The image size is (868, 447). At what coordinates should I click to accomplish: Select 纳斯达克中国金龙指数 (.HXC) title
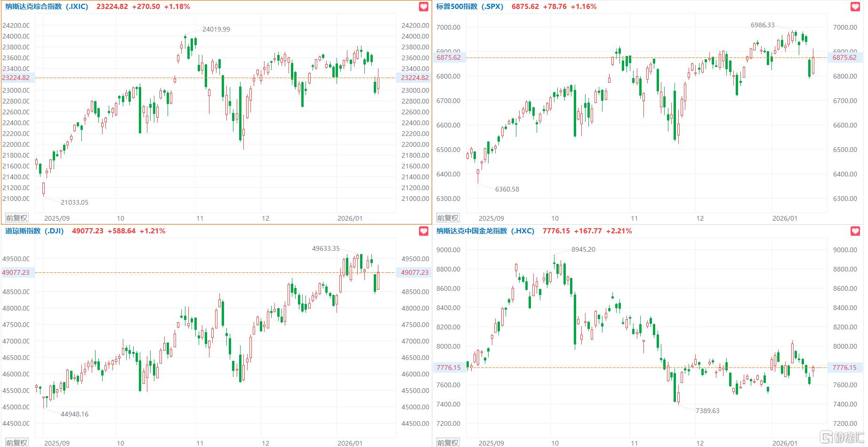tap(485, 231)
